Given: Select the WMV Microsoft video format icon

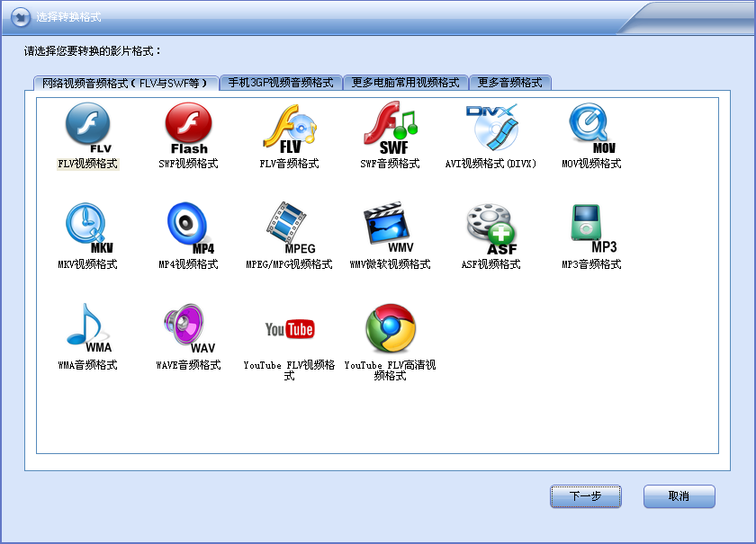Looking at the screenshot, I should 390,228.
